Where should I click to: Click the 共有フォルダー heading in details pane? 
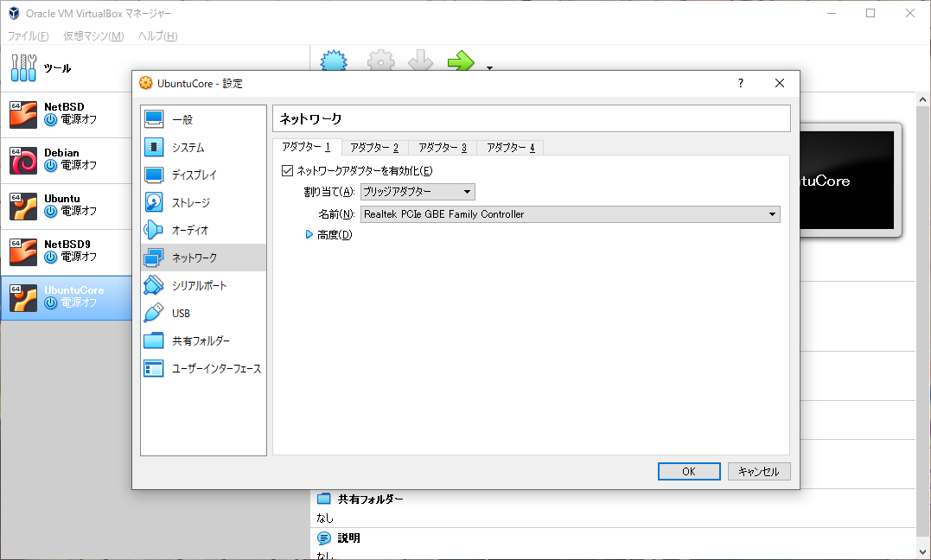pyautogui.click(x=371, y=500)
